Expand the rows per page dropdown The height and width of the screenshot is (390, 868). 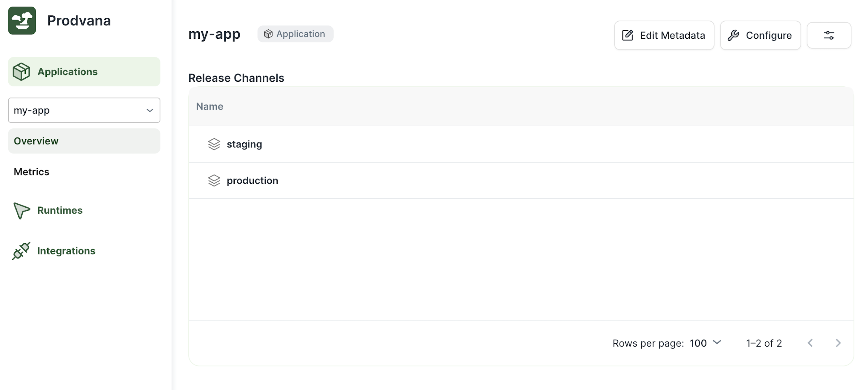pos(706,343)
